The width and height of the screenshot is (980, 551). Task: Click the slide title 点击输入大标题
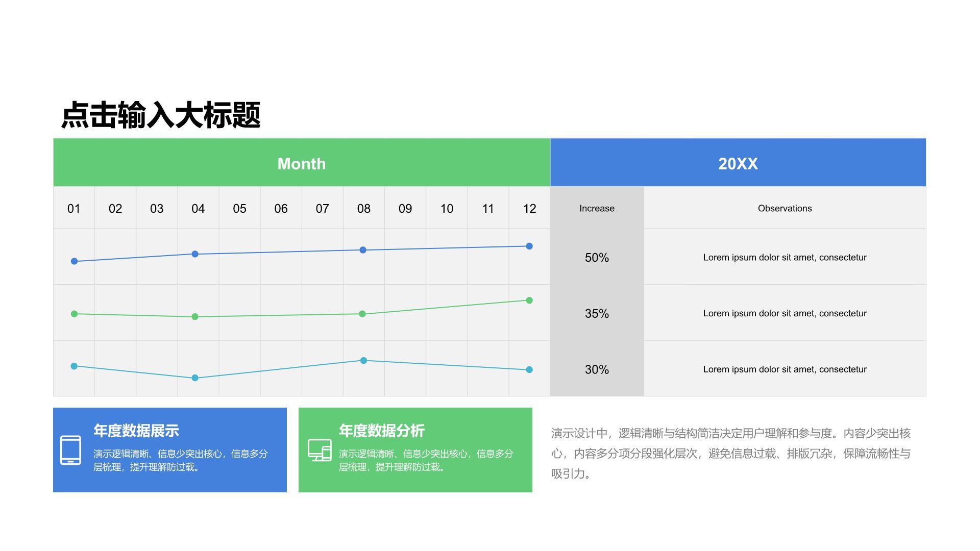tap(161, 114)
